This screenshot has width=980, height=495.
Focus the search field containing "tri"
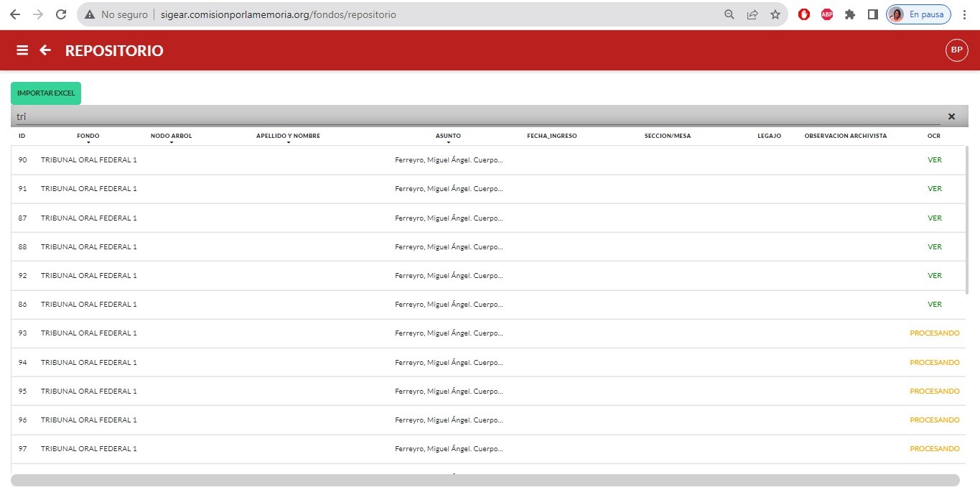[x=474, y=116]
